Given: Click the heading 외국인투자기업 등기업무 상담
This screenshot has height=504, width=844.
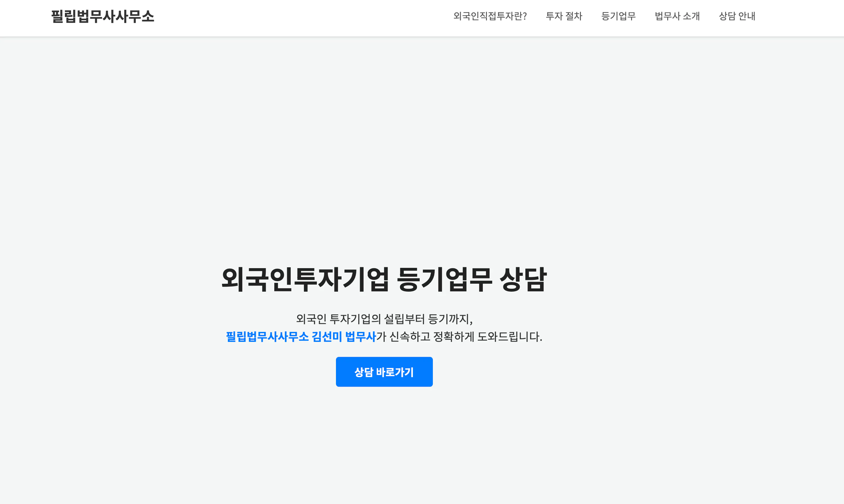Looking at the screenshot, I should coord(384,279).
